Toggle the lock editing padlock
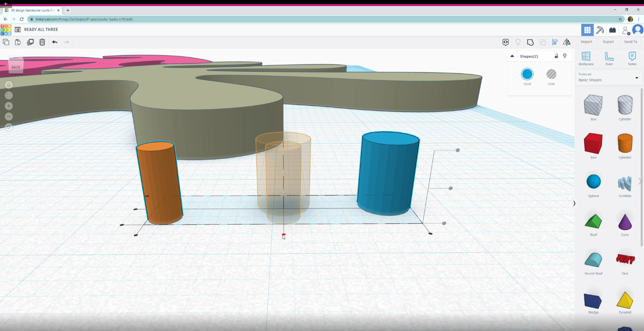 (556, 56)
